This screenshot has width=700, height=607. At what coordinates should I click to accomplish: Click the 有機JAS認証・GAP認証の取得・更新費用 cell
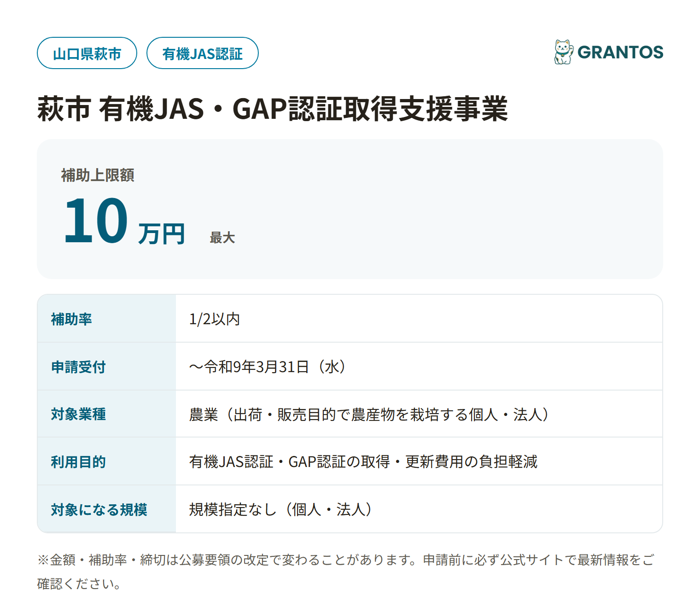pos(419,461)
